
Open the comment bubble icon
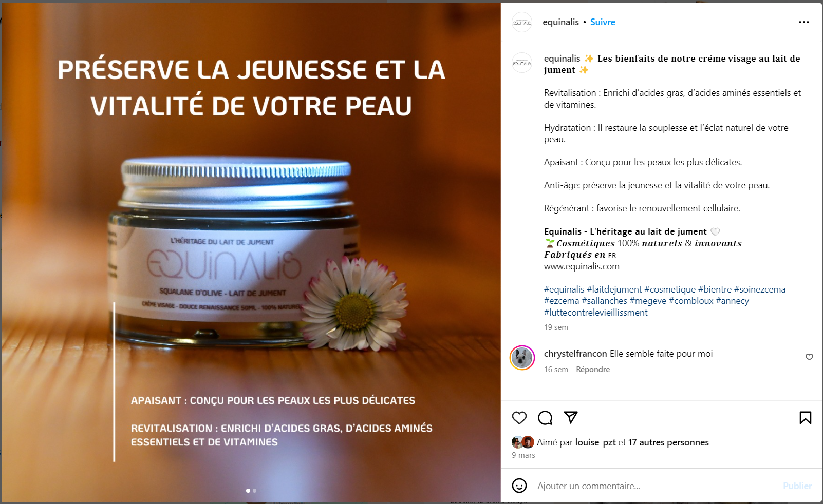tap(545, 418)
